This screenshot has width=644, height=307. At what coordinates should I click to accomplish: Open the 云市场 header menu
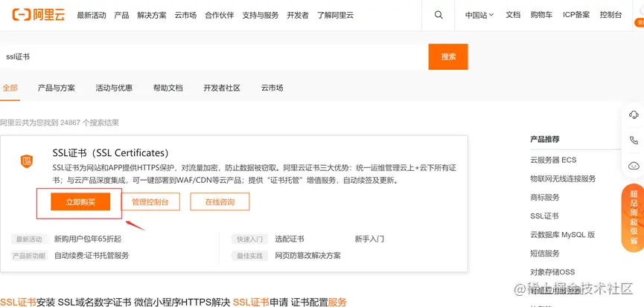click(185, 15)
